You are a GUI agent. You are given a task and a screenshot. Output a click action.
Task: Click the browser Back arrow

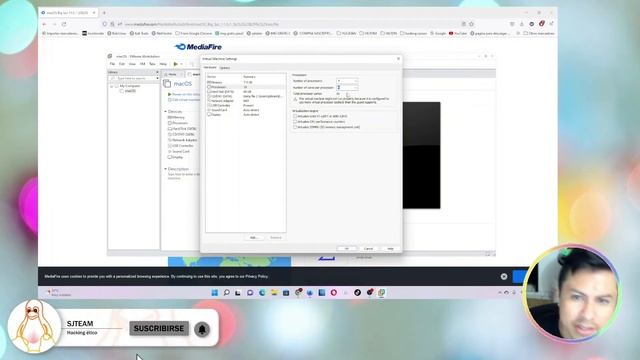[44, 24]
